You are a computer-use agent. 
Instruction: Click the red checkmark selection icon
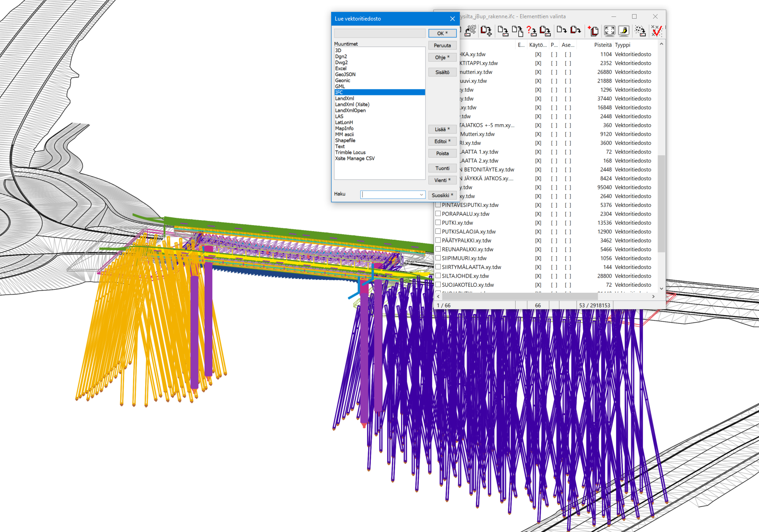click(x=656, y=31)
